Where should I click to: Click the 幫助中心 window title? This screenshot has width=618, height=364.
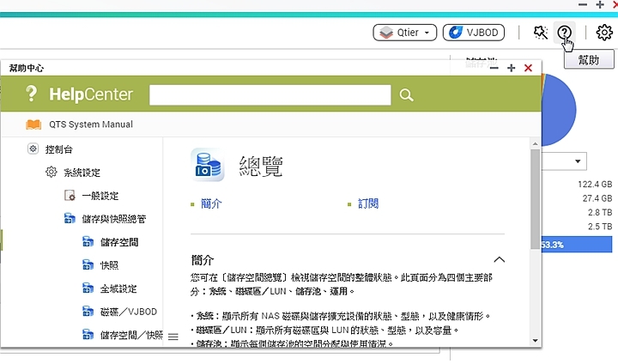click(x=27, y=68)
